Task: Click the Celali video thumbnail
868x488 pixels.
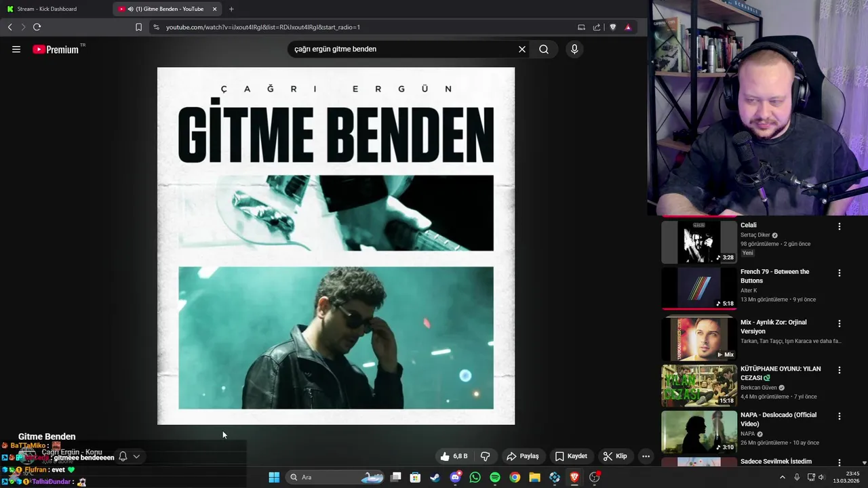Action: 699,242
